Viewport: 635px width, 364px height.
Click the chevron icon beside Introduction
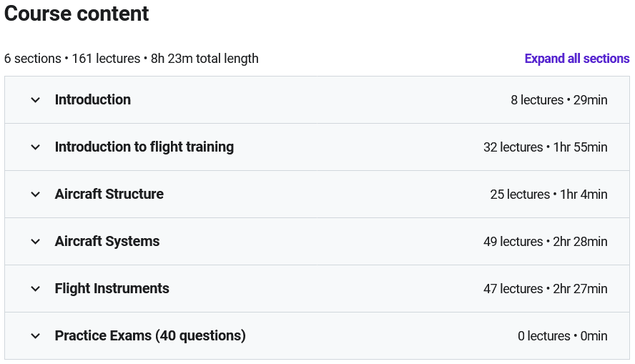(36, 100)
